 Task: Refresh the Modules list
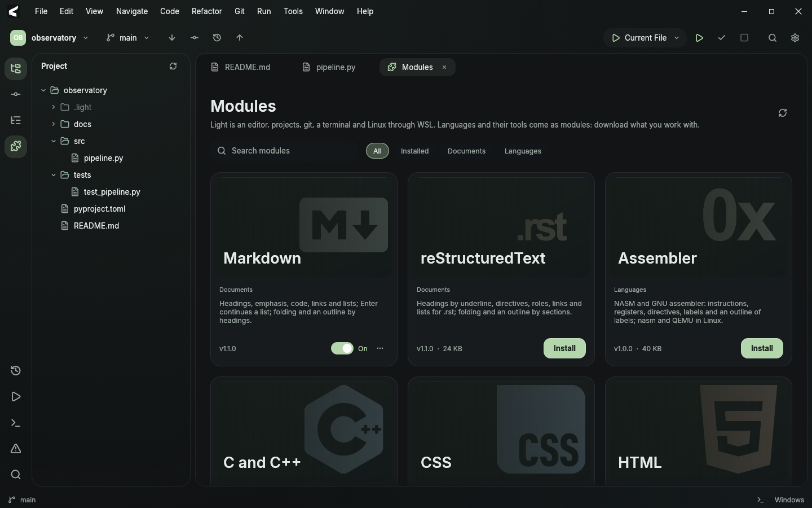(x=783, y=113)
